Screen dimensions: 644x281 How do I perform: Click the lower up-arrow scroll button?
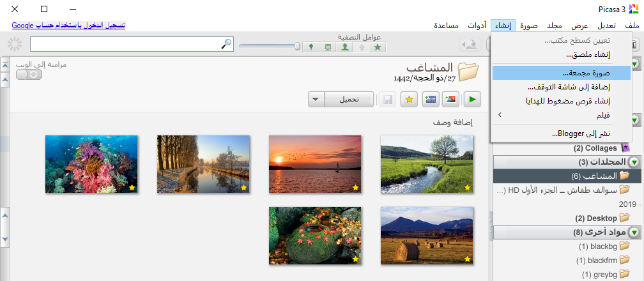pos(5,215)
